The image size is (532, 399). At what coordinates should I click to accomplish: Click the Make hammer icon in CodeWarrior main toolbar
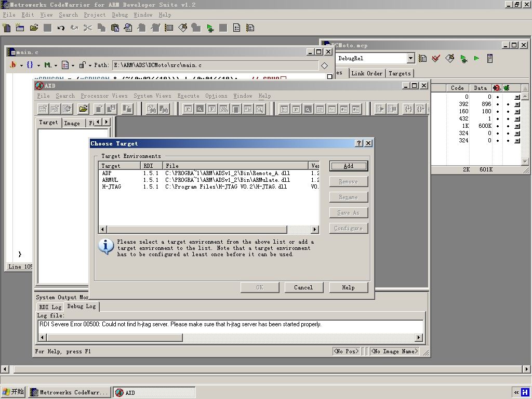point(182,28)
